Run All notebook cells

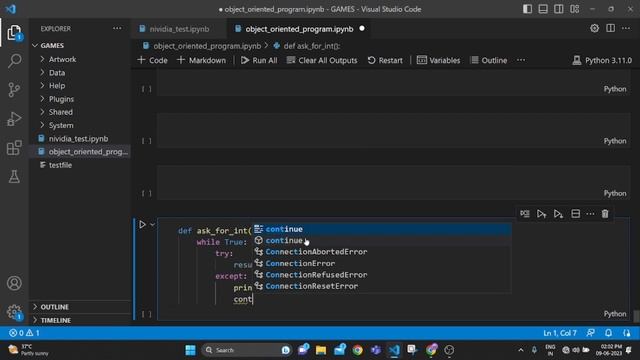point(259,60)
